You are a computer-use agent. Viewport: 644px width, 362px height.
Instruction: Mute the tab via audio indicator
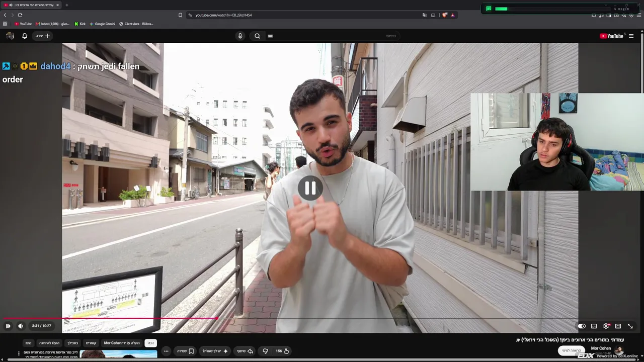pos(11,5)
